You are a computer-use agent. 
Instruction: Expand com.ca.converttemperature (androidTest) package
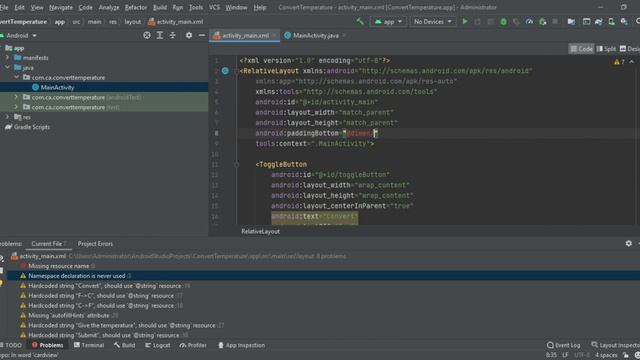16,97
